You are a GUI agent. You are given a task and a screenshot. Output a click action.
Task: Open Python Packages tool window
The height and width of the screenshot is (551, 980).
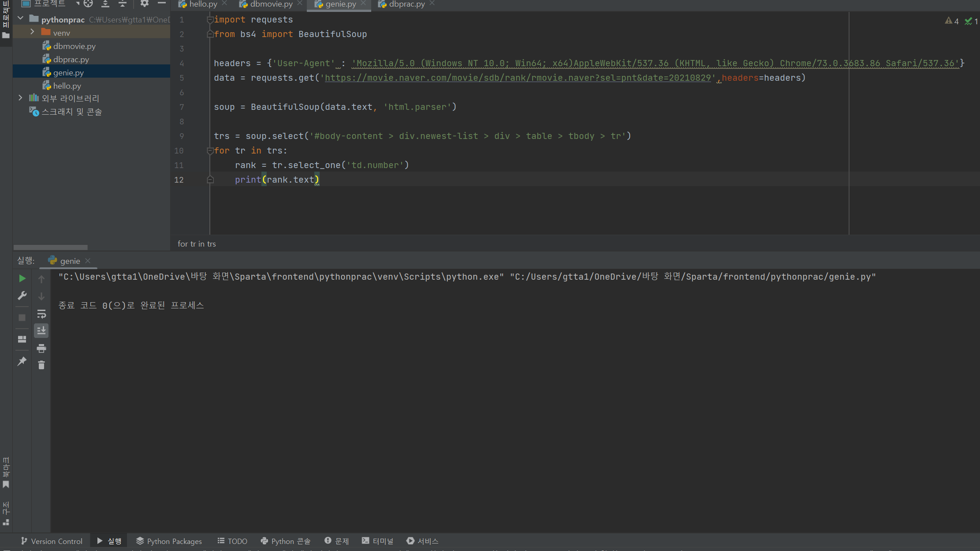click(169, 541)
